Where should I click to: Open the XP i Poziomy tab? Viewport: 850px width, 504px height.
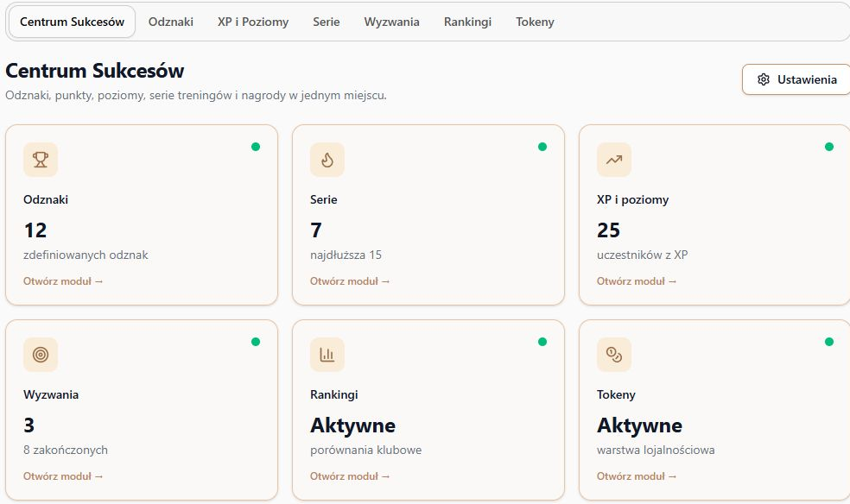tap(253, 22)
